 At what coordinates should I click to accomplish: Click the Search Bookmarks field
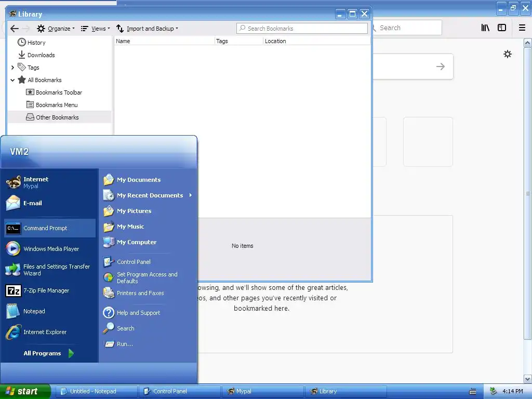point(302,29)
